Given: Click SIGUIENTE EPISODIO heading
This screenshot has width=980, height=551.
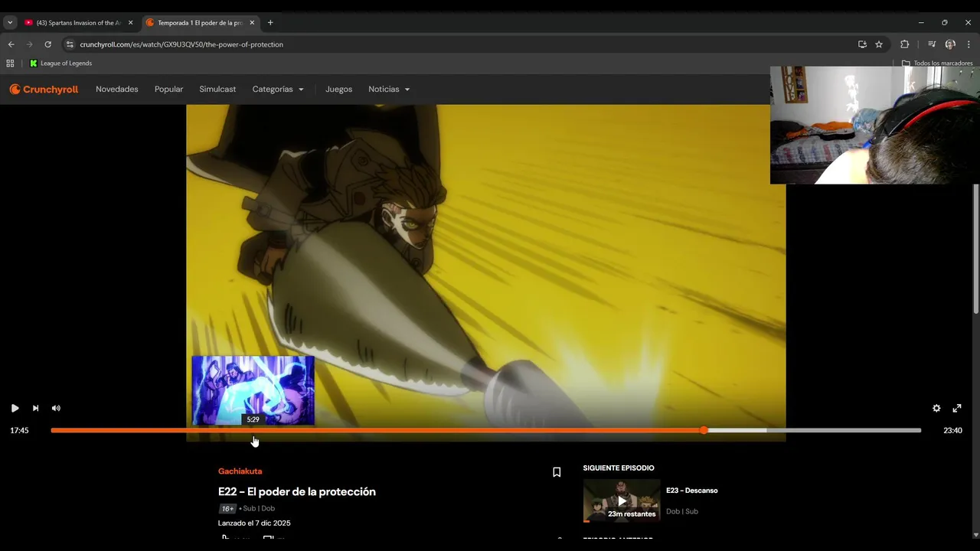Looking at the screenshot, I should (x=619, y=468).
